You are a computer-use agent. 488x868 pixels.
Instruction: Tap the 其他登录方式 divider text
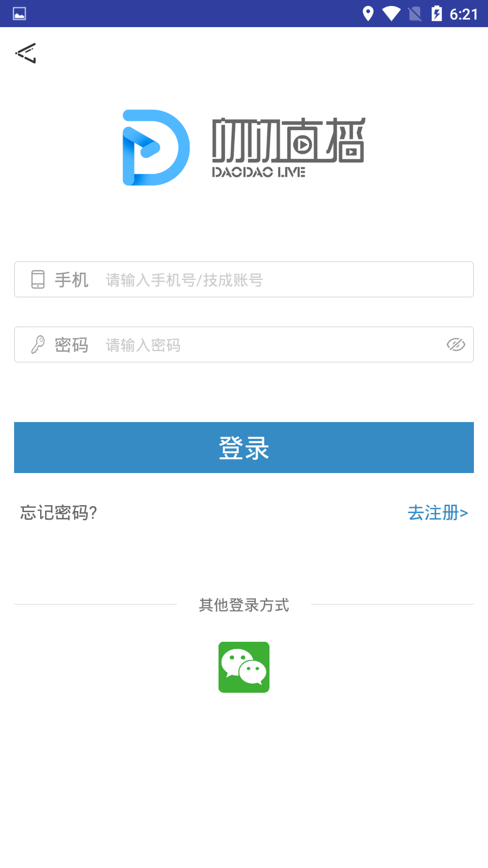244,605
